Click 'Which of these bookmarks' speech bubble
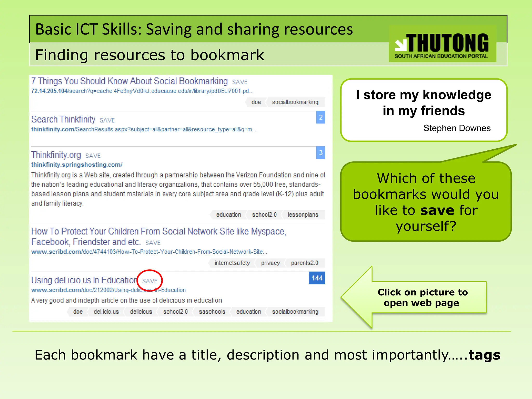 click(426, 202)
